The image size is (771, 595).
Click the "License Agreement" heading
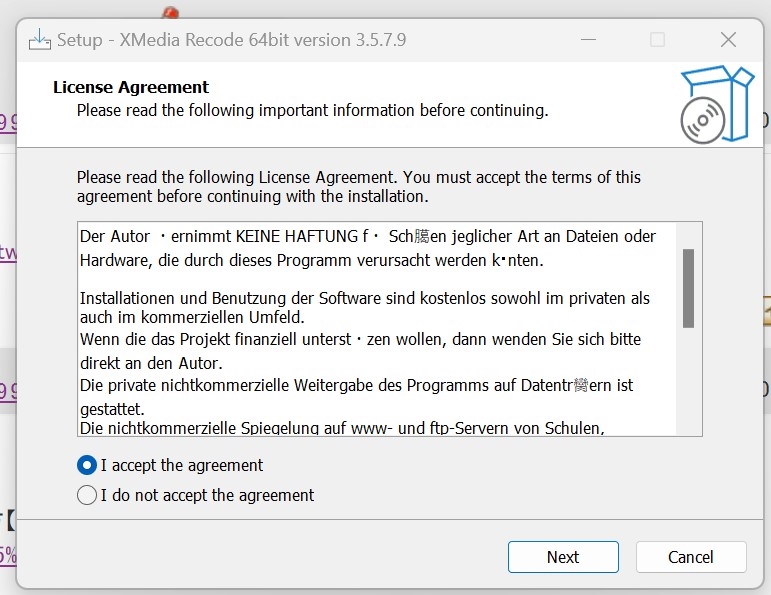point(131,88)
